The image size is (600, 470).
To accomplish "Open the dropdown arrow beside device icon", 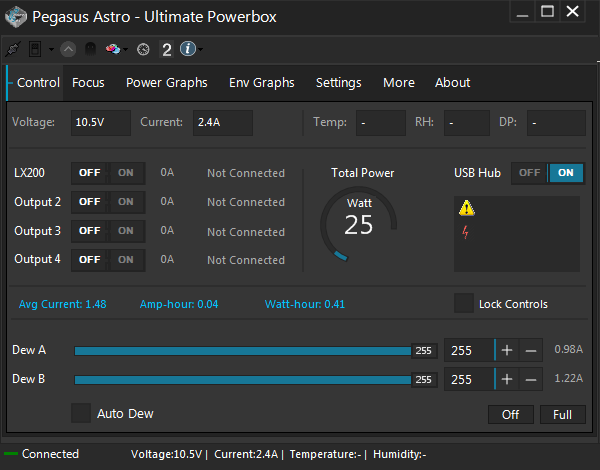I will [51, 50].
